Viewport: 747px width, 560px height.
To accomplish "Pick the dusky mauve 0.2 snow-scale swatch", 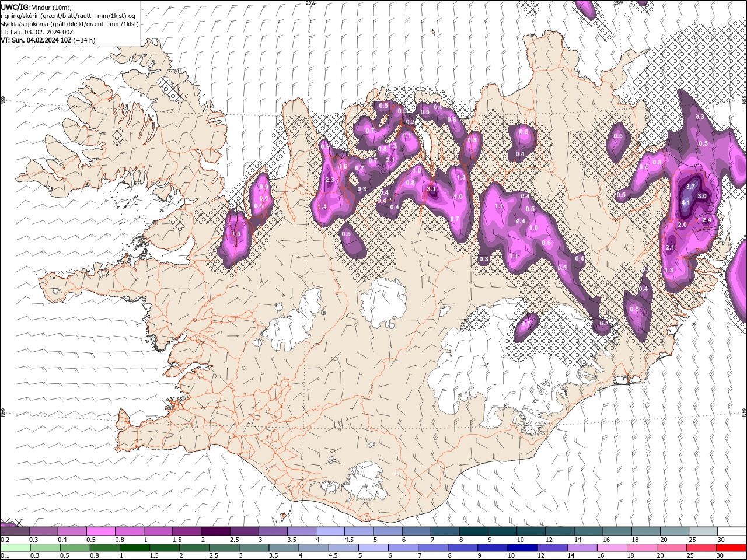I will tap(15, 531).
